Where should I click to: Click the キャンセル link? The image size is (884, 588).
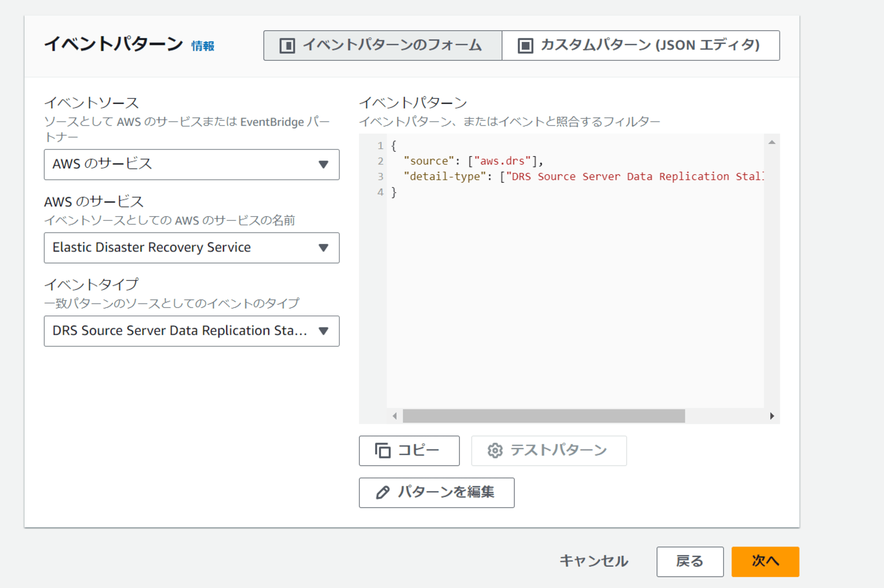click(x=594, y=561)
